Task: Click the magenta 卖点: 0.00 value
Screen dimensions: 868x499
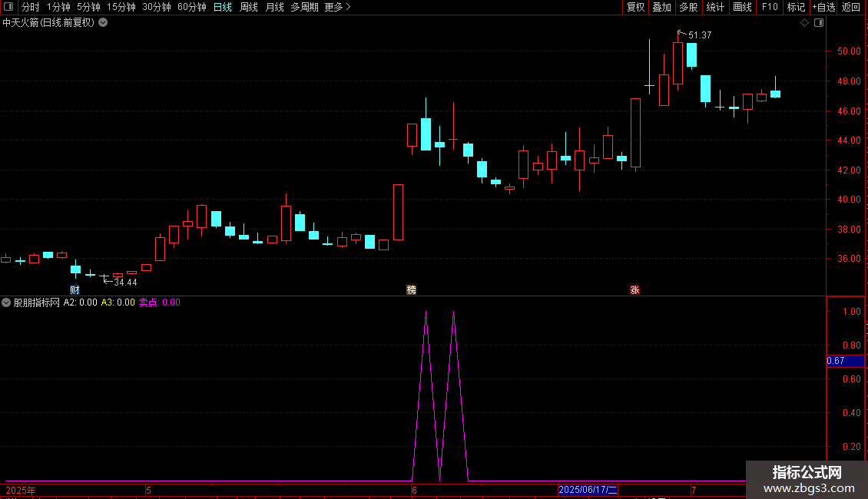Action: click(160, 302)
